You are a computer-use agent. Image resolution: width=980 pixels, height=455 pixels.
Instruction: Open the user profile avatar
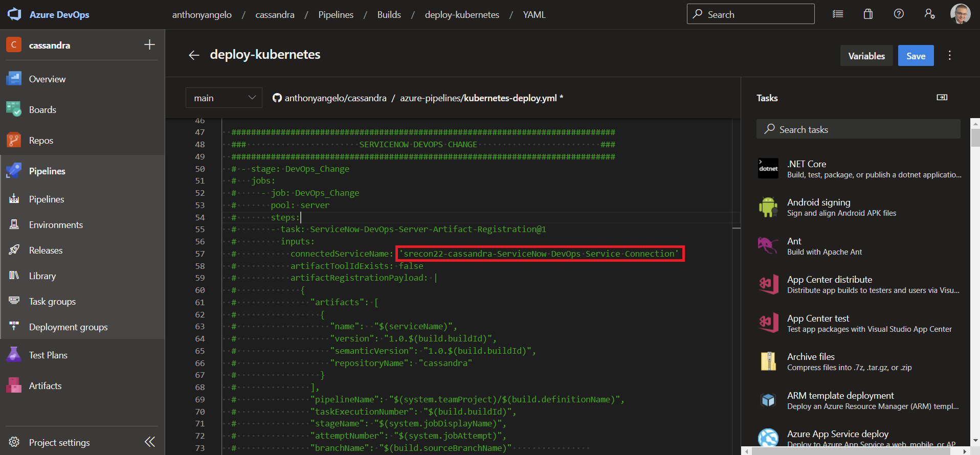(x=960, y=14)
